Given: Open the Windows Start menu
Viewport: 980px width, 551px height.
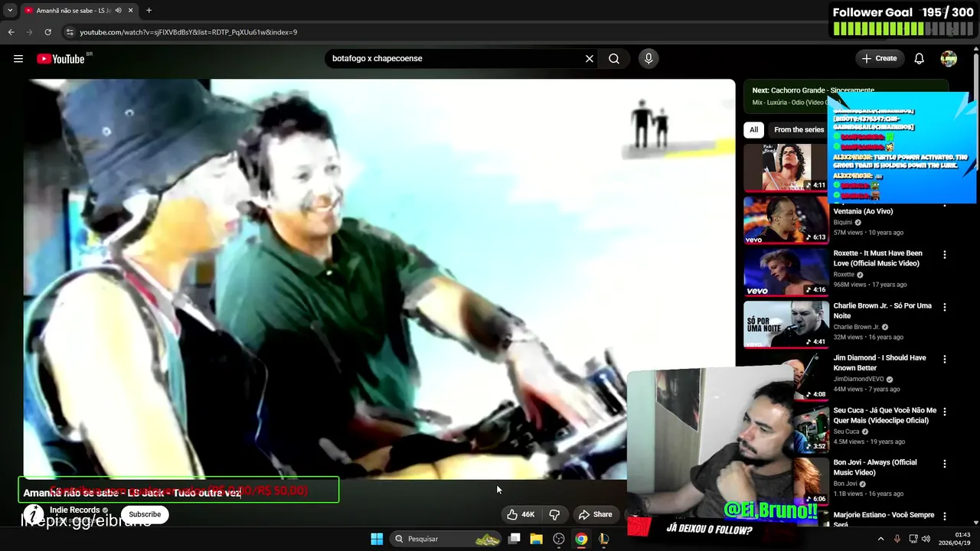Looking at the screenshot, I should coord(377,539).
